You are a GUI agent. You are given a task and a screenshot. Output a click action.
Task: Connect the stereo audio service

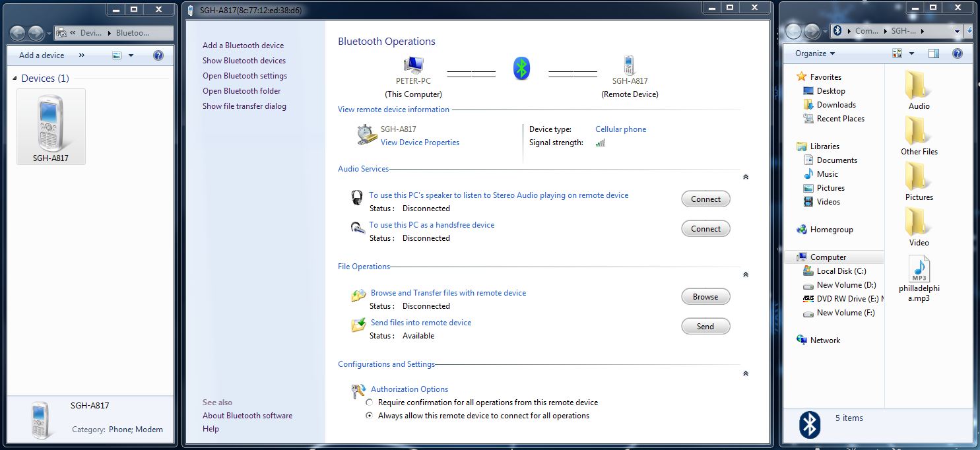pos(705,199)
